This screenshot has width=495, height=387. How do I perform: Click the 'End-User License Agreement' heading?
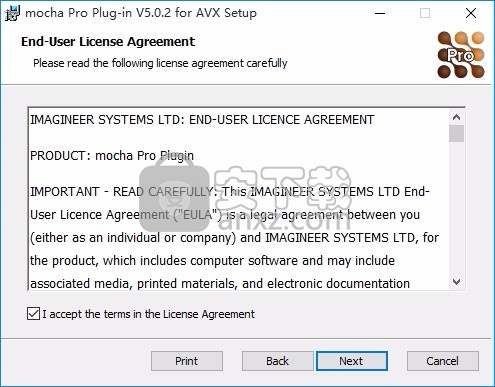(108, 42)
